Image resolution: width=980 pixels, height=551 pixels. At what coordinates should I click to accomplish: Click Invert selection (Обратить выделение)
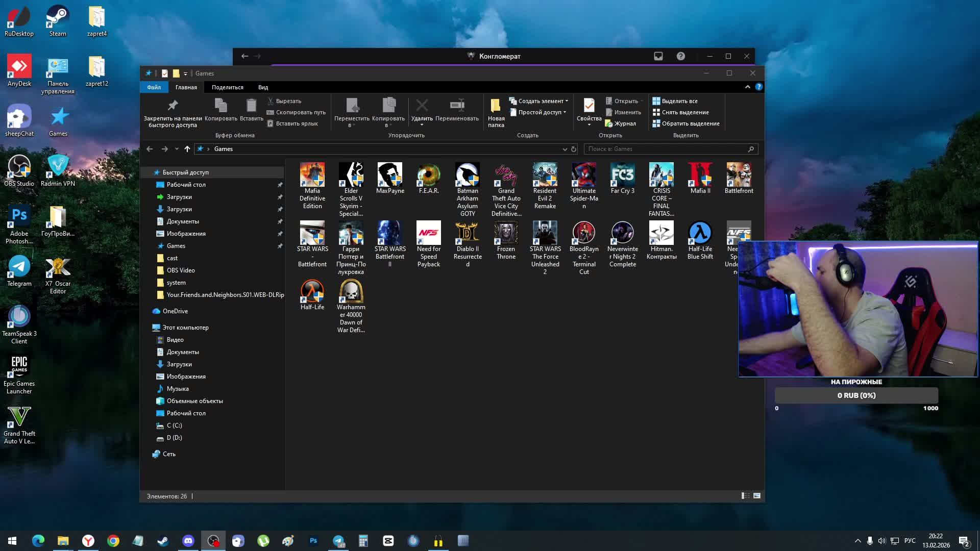[685, 123]
